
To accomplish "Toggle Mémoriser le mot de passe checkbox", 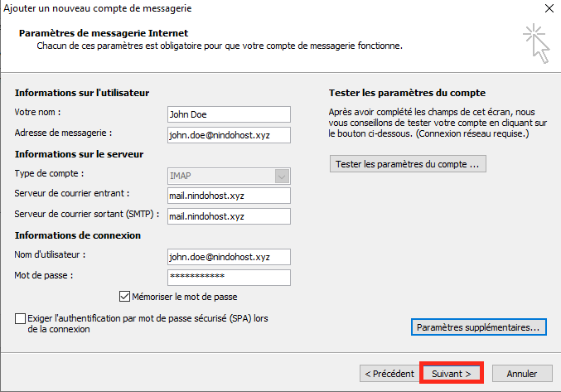I will tap(125, 296).
